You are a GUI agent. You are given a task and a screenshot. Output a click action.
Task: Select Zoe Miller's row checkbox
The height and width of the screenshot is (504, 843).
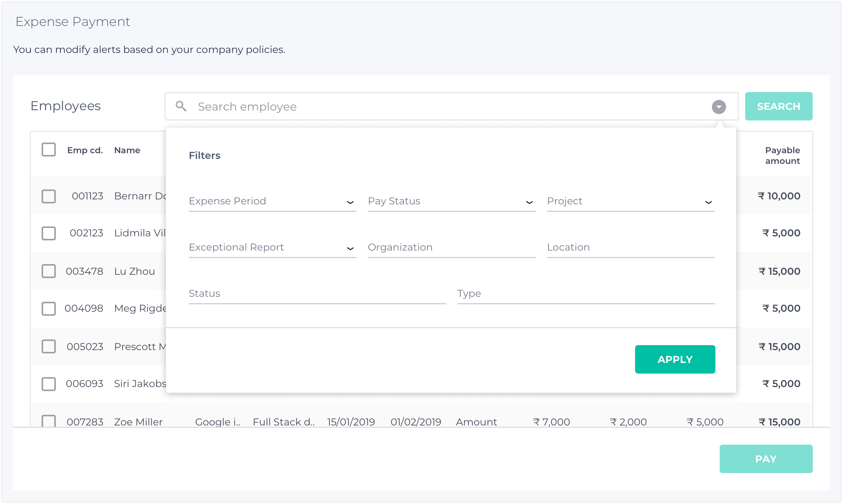coord(49,421)
